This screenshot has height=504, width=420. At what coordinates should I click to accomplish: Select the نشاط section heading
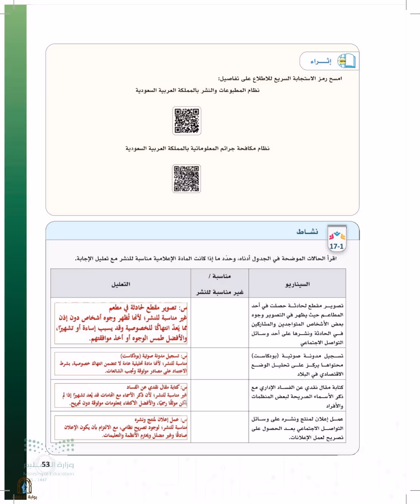307,231
